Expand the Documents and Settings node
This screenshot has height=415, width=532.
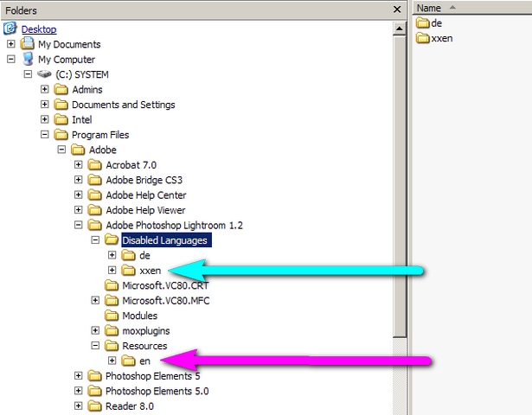(x=44, y=104)
